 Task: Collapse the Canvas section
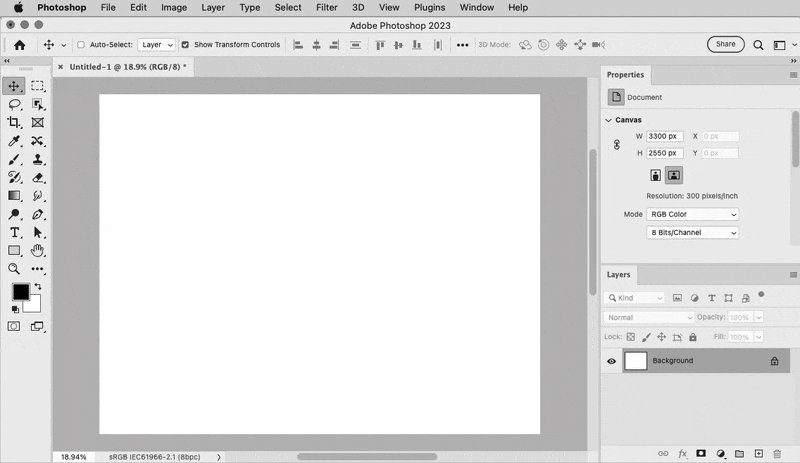(608, 120)
